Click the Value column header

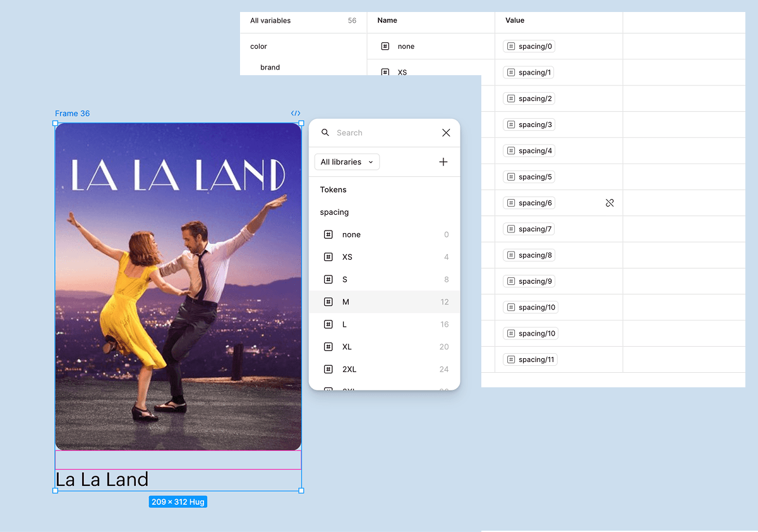pyautogui.click(x=515, y=20)
